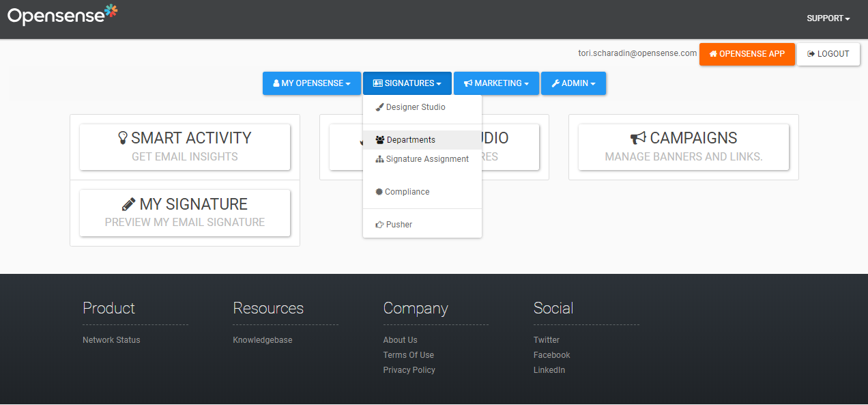
Task: Expand the Marketing dropdown
Action: (x=496, y=83)
